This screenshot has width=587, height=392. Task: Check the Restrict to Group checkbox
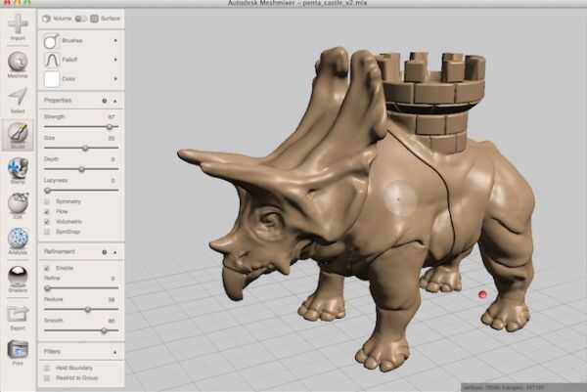click(47, 378)
